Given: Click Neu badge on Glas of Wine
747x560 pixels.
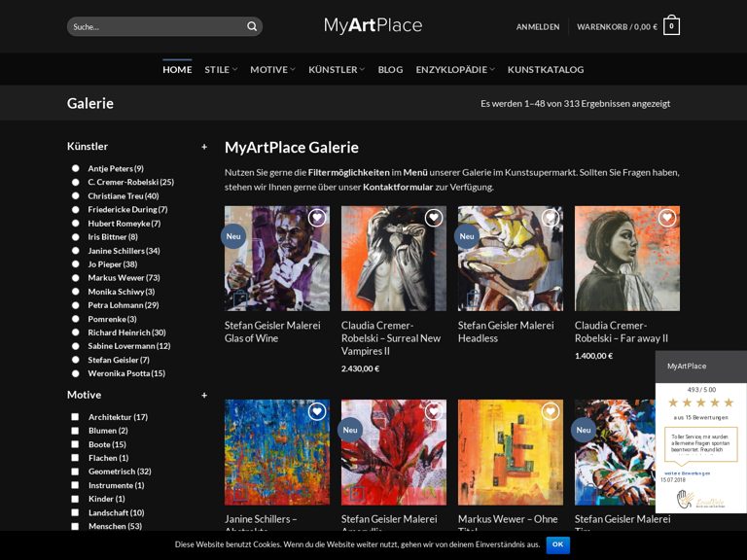Looking at the screenshot, I should (x=233, y=236).
